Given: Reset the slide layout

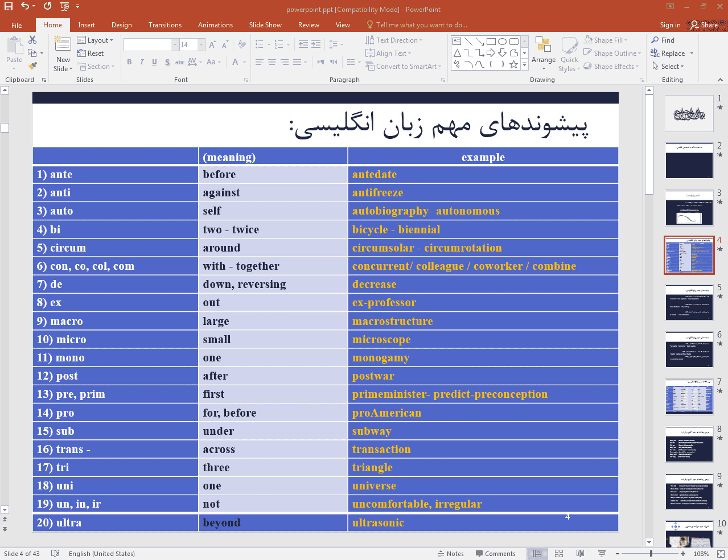Looking at the screenshot, I should 91,53.
